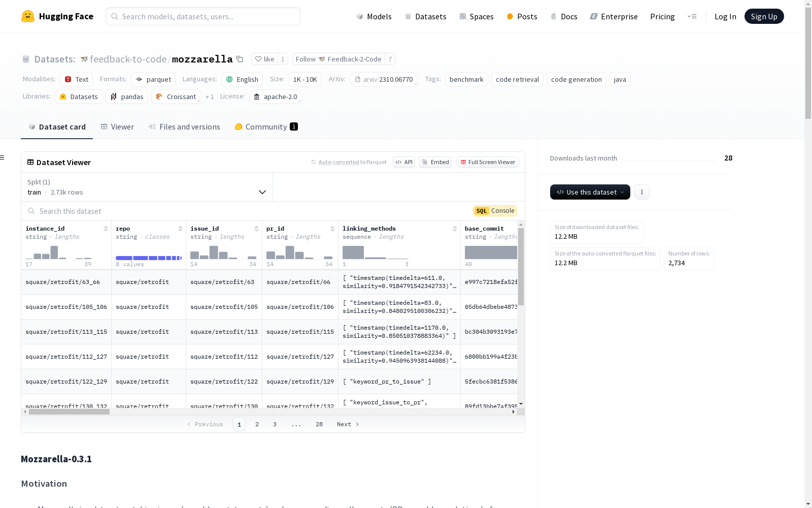The height and width of the screenshot is (508, 812).
Task: Open Posts from the navigation bar
Action: tap(522, 16)
